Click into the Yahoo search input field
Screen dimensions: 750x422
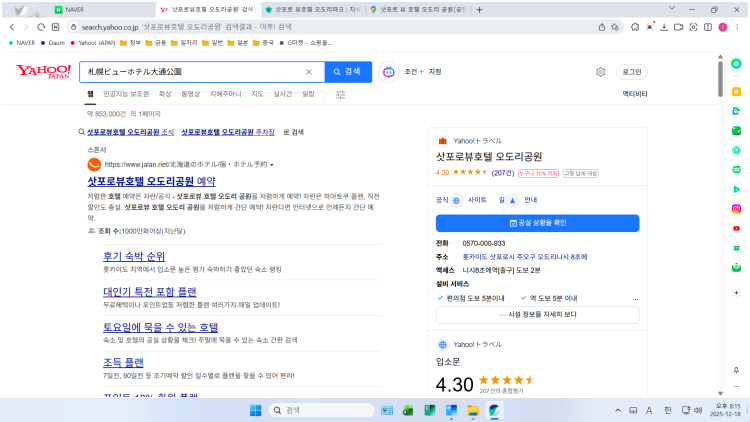tap(190, 72)
